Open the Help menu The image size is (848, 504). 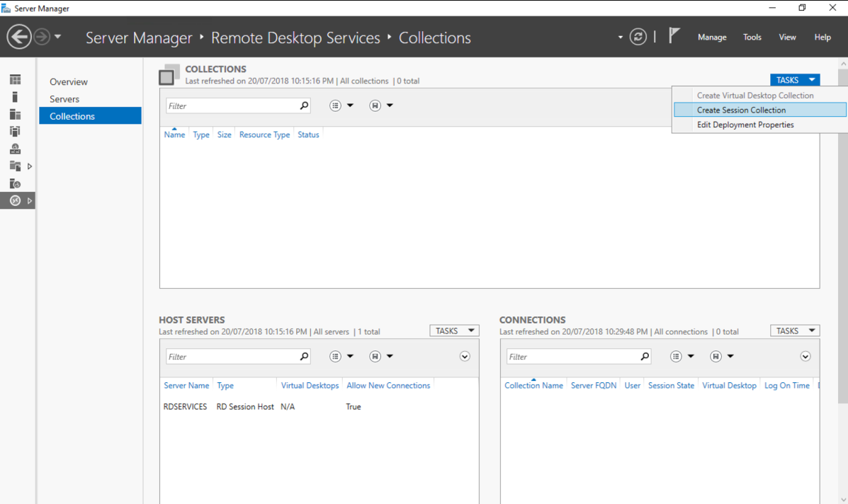tap(822, 38)
